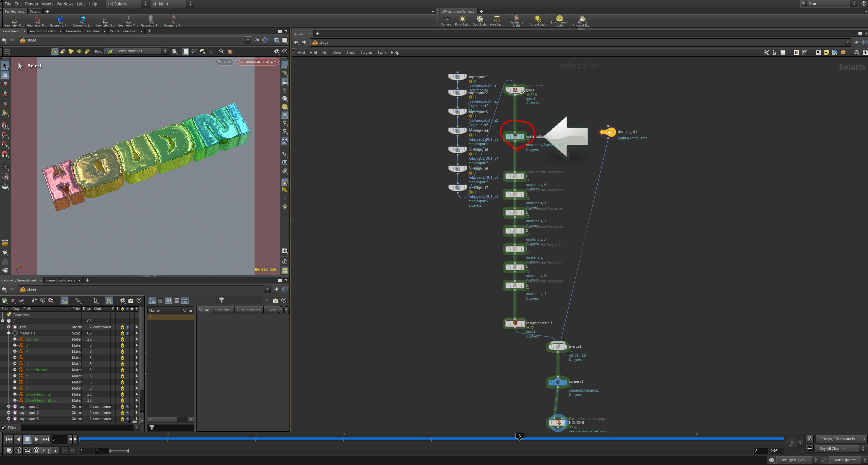Click the scene graph Filter input field
The height and width of the screenshot is (465, 868).
coord(78,428)
